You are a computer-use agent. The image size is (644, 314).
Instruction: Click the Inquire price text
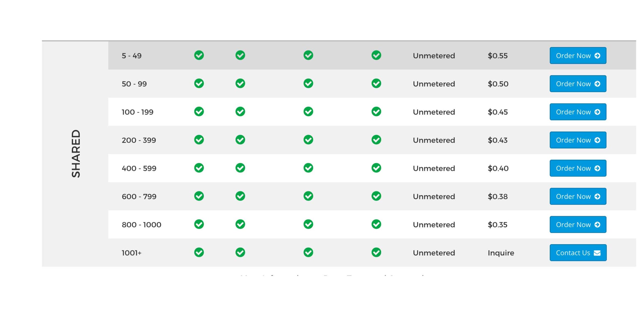coord(501,253)
